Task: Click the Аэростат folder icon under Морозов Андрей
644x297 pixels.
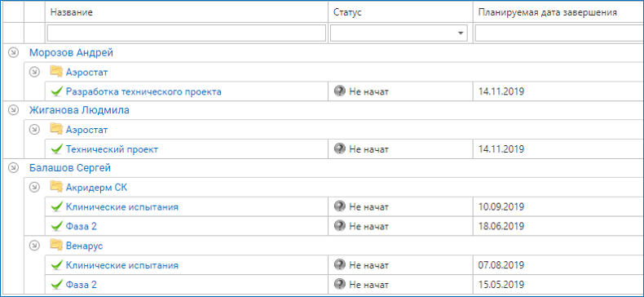Action: (56, 72)
